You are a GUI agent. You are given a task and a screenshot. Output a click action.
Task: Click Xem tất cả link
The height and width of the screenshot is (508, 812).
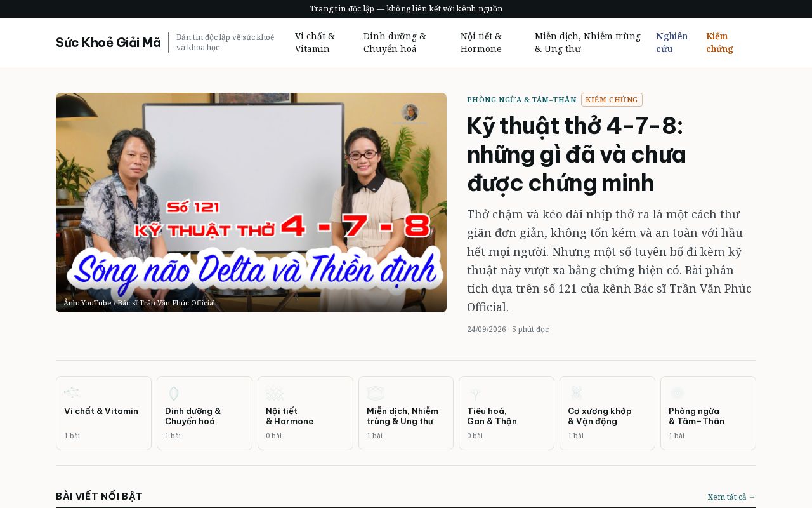731,497
